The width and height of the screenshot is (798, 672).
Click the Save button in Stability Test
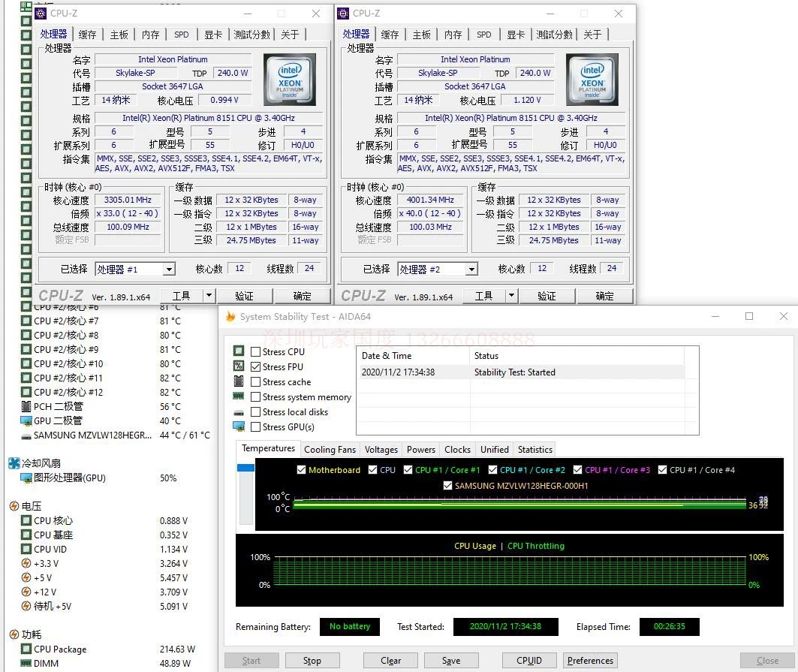[x=451, y=660]
